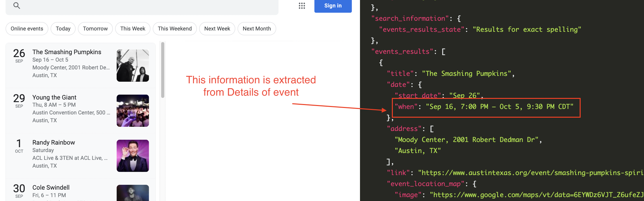Click the "address" JSON key

pos(404,129)
